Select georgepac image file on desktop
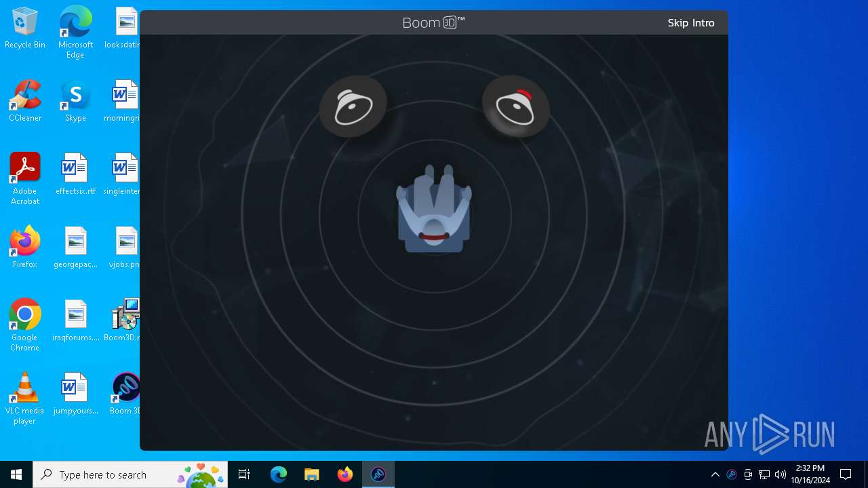868x488 pixels. pyautogui.click(x=75, y=247)
